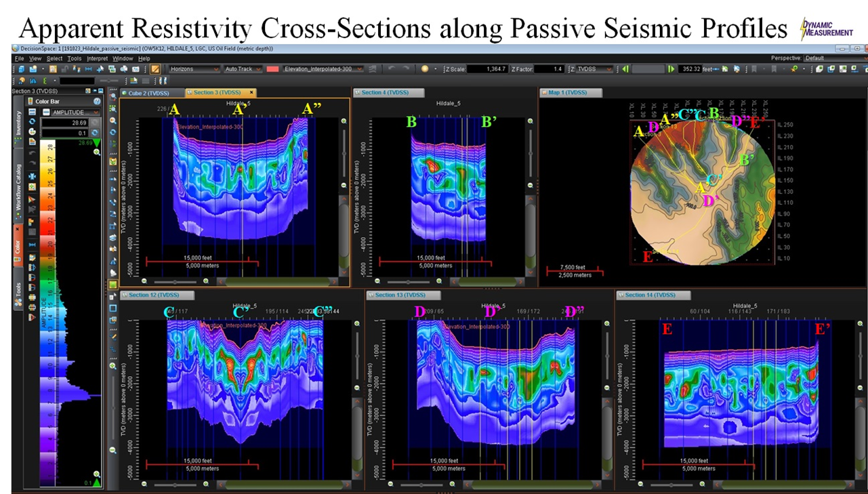
Task: Click the zoom slider under Section 4 view
Action: [x=409, y=281]
